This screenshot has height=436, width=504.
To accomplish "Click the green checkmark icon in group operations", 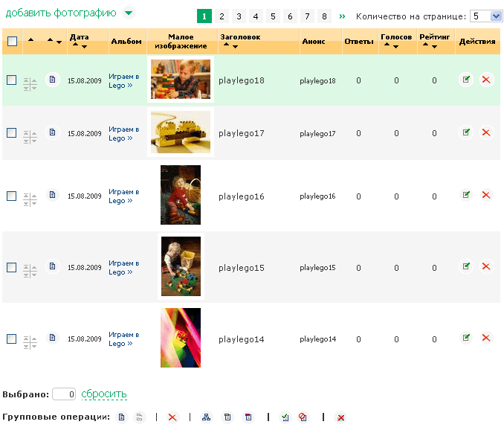I will pyautogui.click(x=285, y=417).
